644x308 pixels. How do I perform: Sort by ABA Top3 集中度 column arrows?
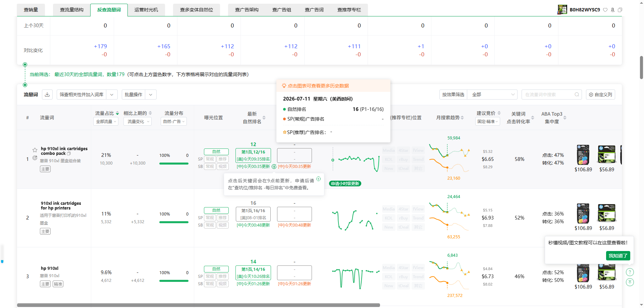click(x=565, y=118)
